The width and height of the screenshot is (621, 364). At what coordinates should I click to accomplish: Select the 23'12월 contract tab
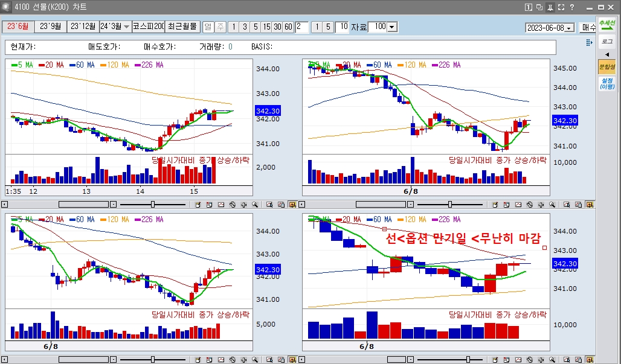[83, 27]
